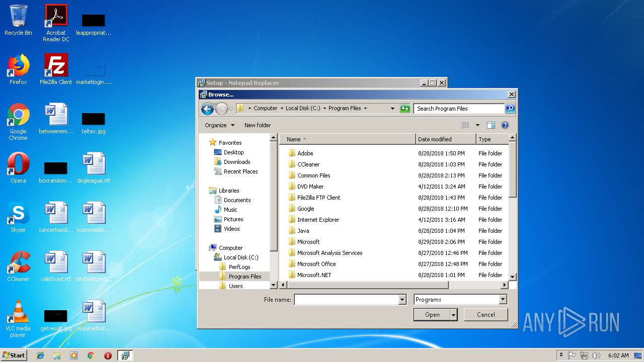Select the Documents library
Screen dimensions: 644x362
237,200
